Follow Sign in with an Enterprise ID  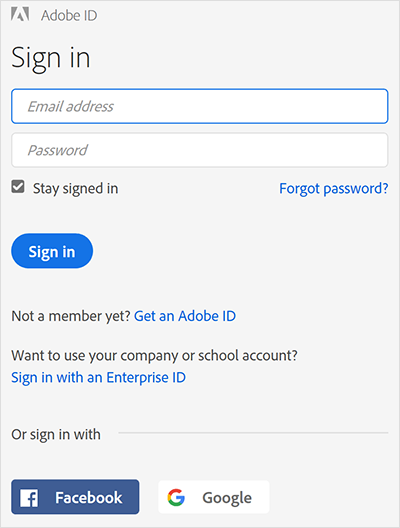(x=98, y=377)
